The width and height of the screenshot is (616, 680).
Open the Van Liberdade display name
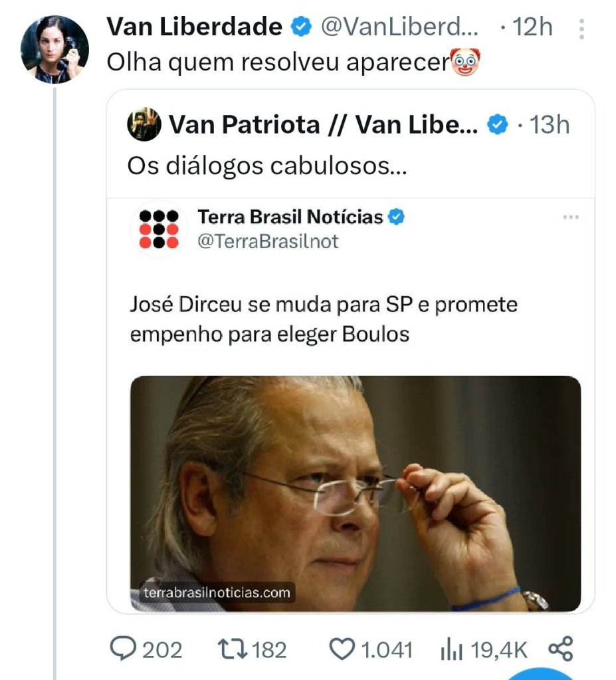coord(194,27)
